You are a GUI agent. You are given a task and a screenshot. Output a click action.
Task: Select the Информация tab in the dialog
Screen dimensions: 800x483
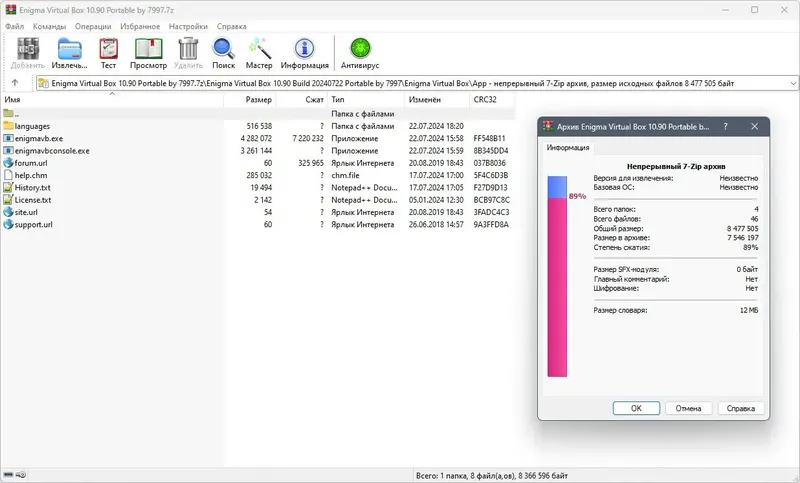point(568,147)
